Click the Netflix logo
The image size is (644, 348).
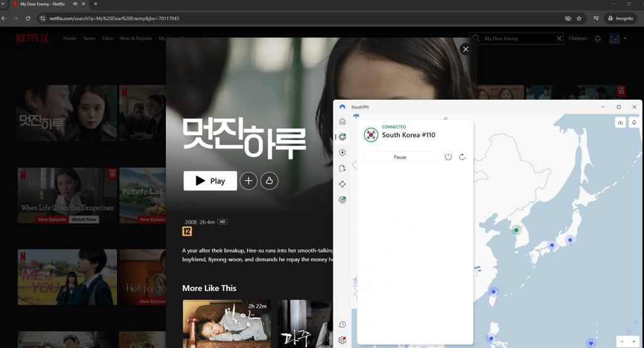click(x=32, y=38)
